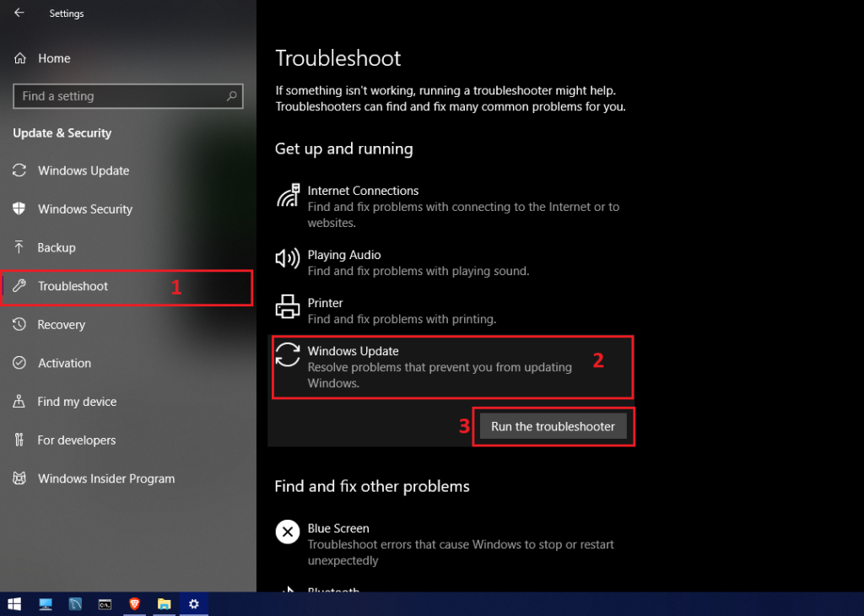This screenshot has width=864, height=616.
Task: Open File Explorer from the taskbar
Action: (165, 604)
